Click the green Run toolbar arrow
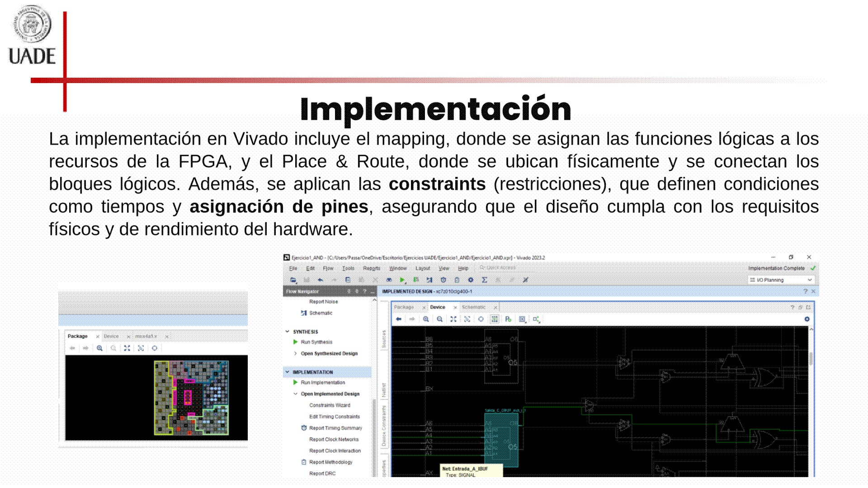 click(402, 280)
